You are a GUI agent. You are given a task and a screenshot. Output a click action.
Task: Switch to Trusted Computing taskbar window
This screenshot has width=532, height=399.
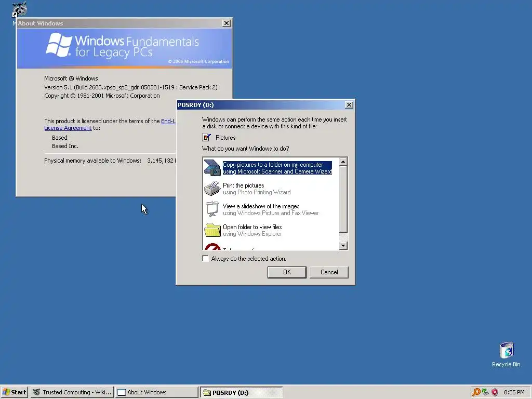(x=72, y=392)
